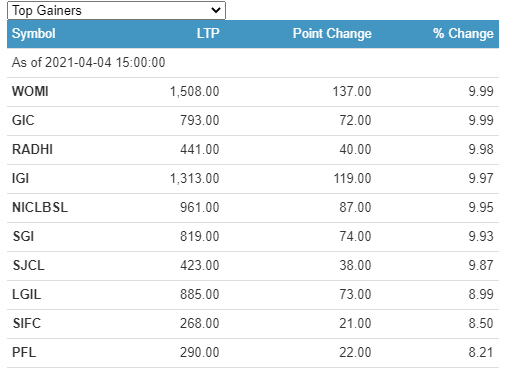Viewport: 519px width, 373px height.
Task: Click the dropdown arrow chevron
Action: [216, 10]
